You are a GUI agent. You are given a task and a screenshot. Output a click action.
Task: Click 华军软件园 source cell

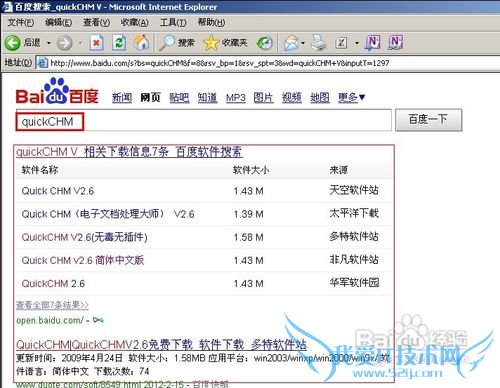pyautogui.click(x=354, y=283)
